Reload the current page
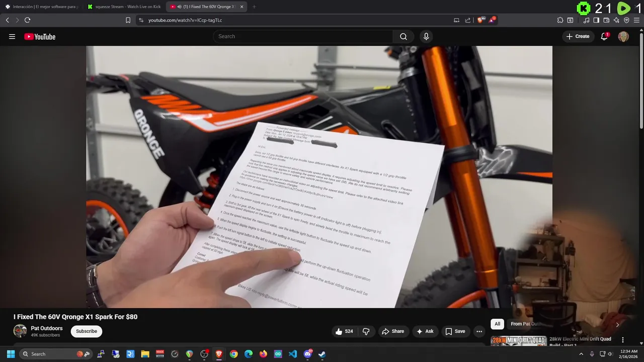Image resolution: width=644 pixels, height=362 pixels. 27,20
